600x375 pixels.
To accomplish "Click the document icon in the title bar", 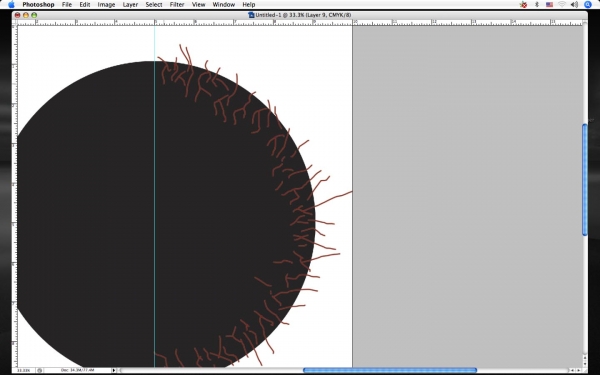I will point(251,15).
